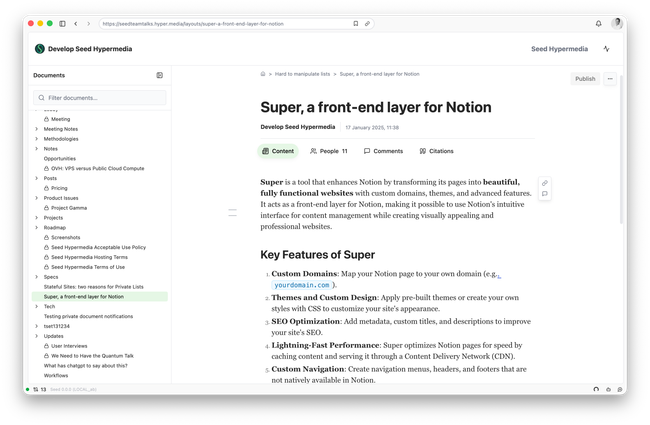Open the Workflows document
The width and height of the screenshot is (650, 425).
click(x=56, y=376)
